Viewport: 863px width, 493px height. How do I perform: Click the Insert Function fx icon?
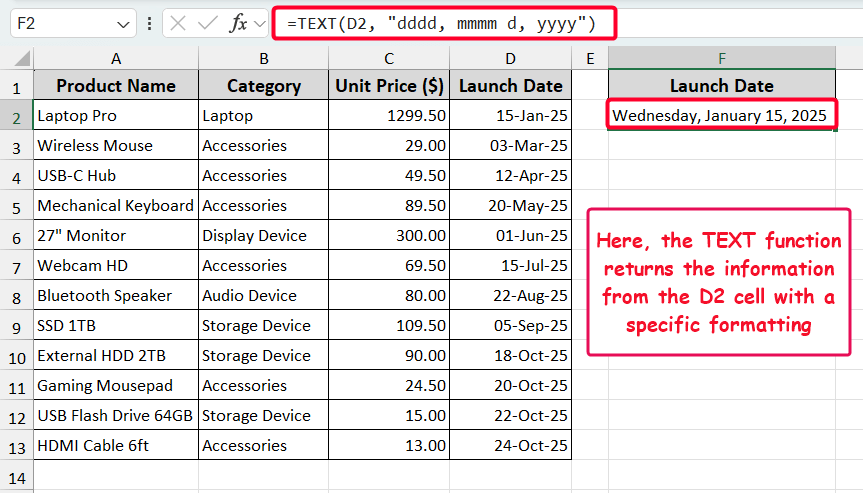[x=238, y=24]
